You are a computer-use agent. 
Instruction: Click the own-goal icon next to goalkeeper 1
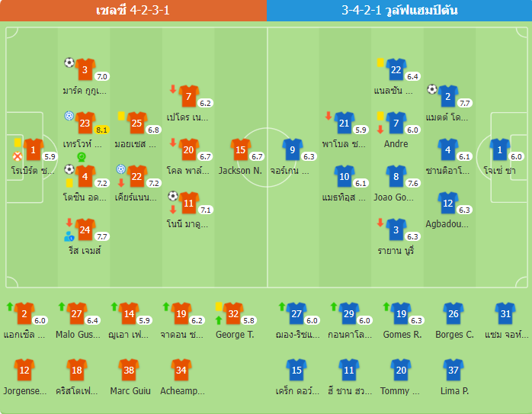tap(17, 156)
